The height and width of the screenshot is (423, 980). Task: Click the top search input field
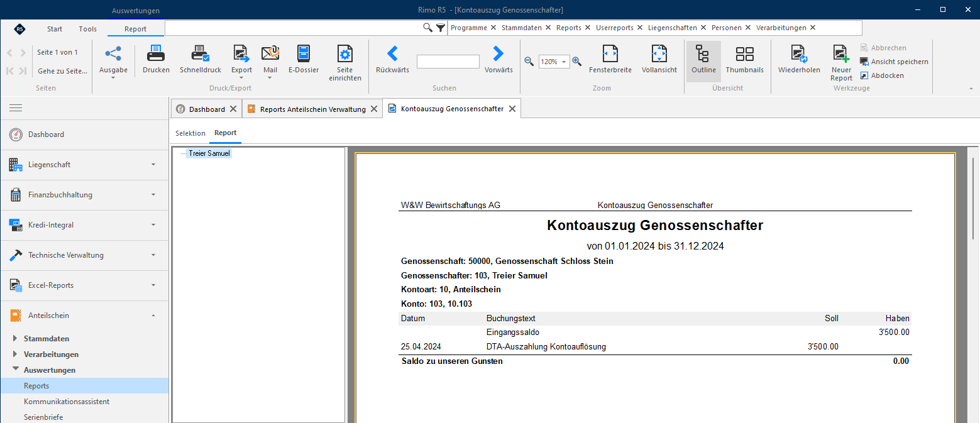point(293,28)
